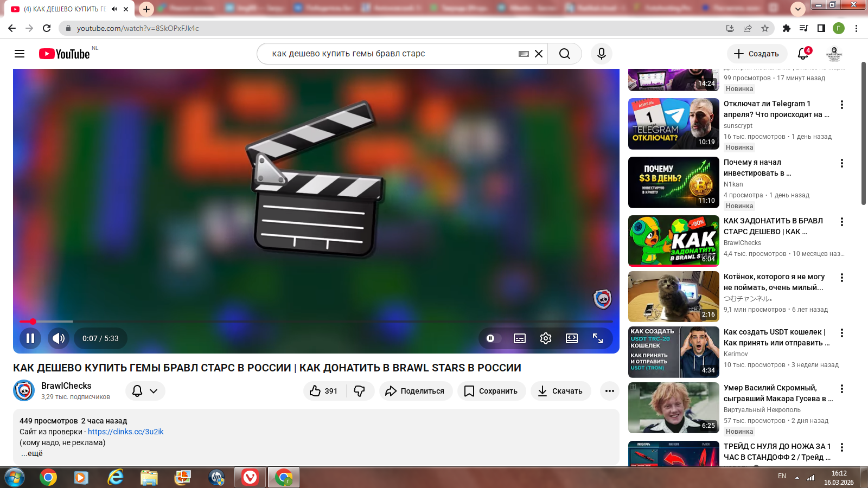The image size is (868, 488).
Task: Mute the video volume button
Action: pos(59,338)
